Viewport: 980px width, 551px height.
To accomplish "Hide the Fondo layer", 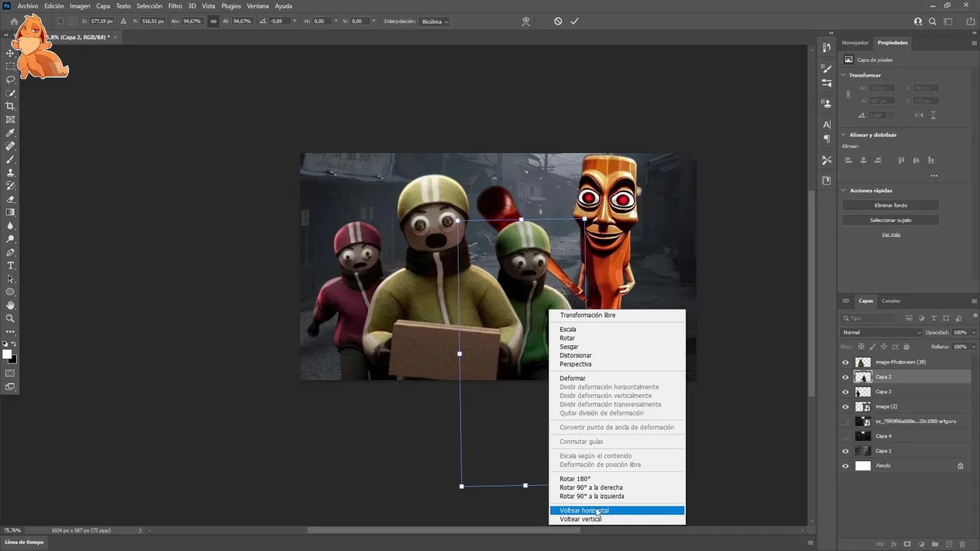I will 845,466.
